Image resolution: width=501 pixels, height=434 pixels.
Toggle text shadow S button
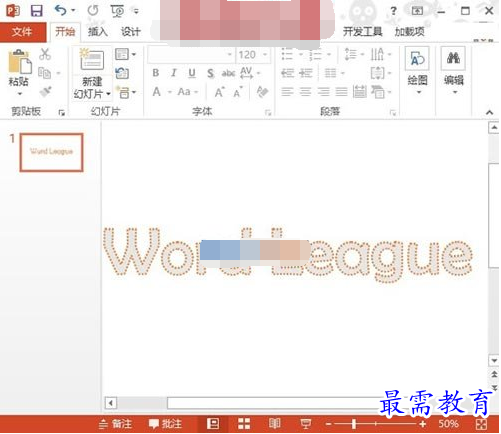[x=210, y=73]
